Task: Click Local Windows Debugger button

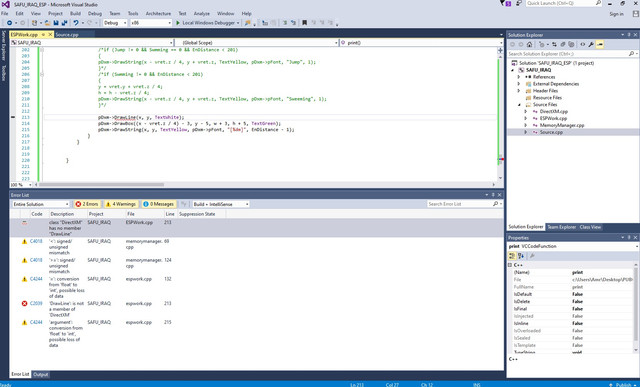Action: click(x=207, y=23)
